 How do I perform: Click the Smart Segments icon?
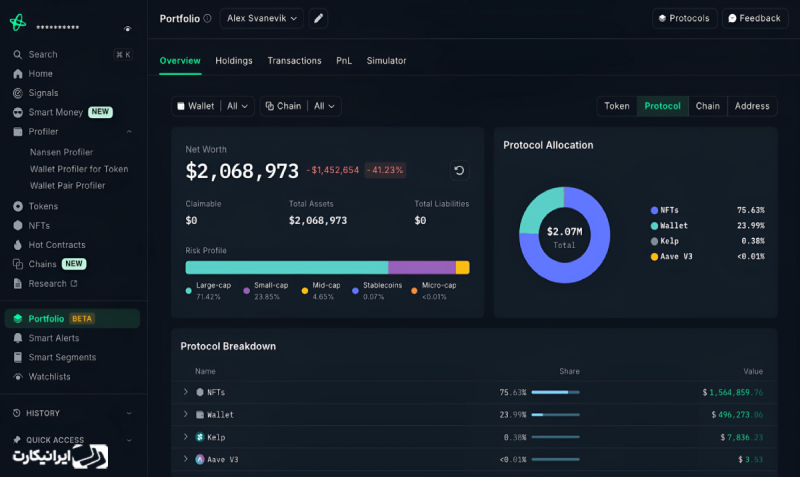click(x=18, y=357)
